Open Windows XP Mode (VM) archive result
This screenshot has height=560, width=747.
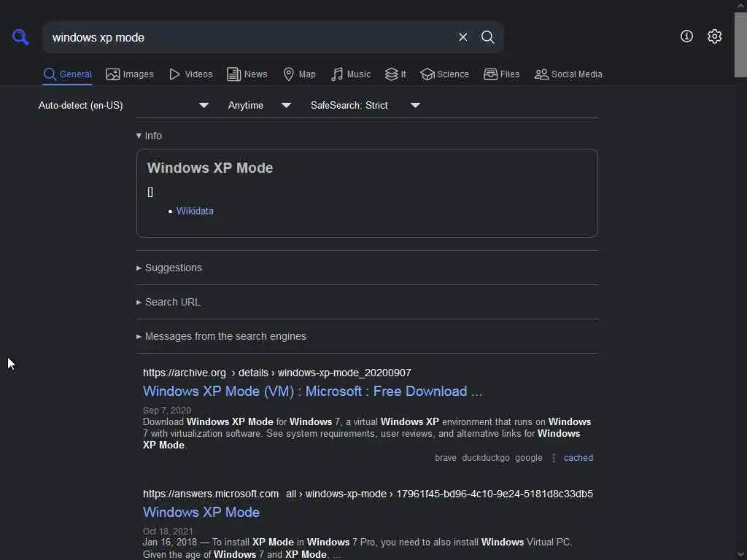(x=312, y=392)
